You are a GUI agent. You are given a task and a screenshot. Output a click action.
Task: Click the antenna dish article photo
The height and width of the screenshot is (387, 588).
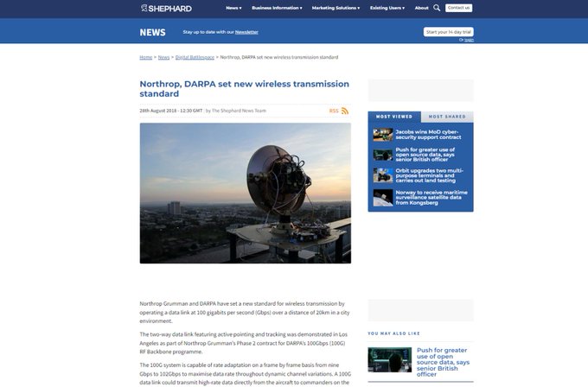pos(246,193)
